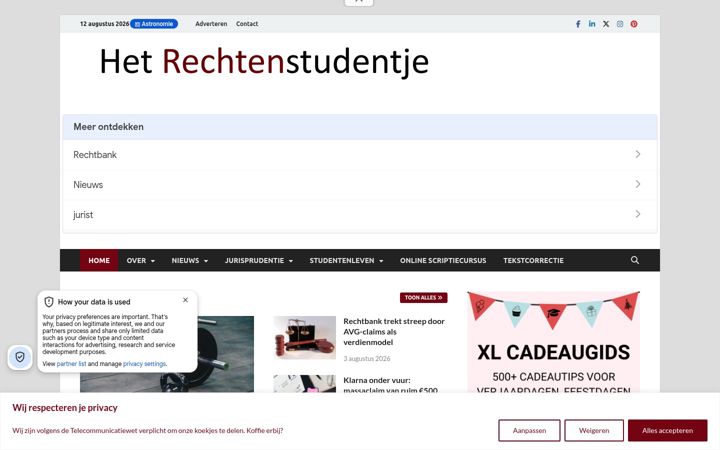
Task: Expand the STUDENTENLEVEN dropdown menu
Action: (346, 260)
